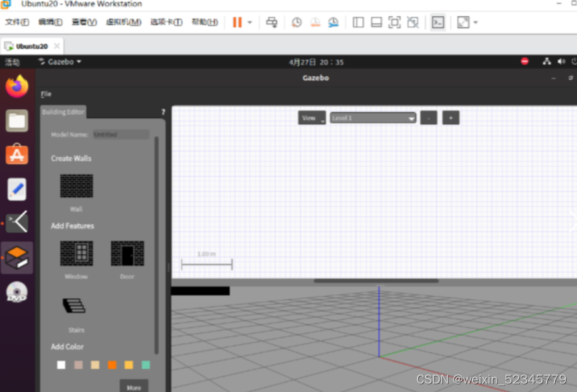Viewport: 577px width, 392px height.
Task: Open Terminal from the dock
Action: (17, 222)
